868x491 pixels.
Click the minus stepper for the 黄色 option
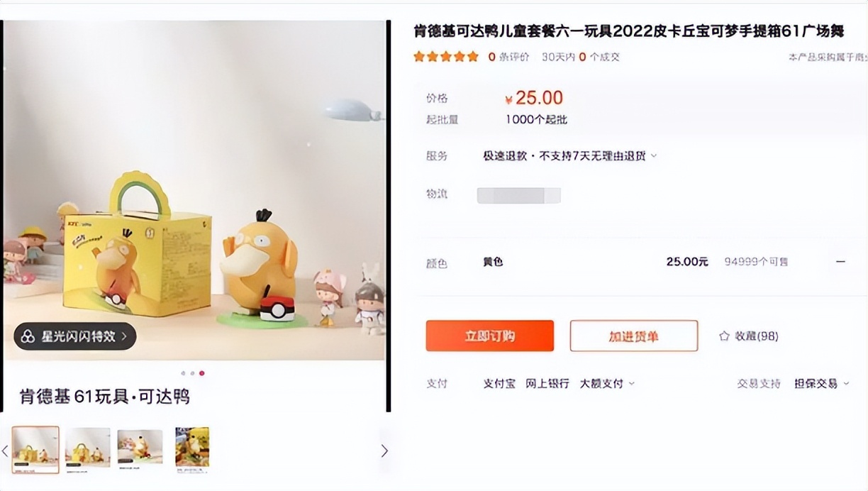(x=840, y=262)
